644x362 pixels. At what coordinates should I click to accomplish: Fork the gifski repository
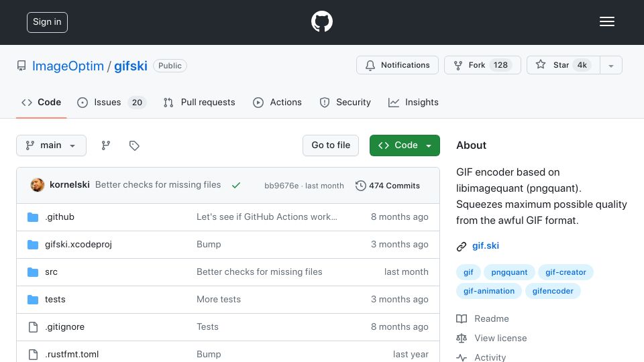482,65
